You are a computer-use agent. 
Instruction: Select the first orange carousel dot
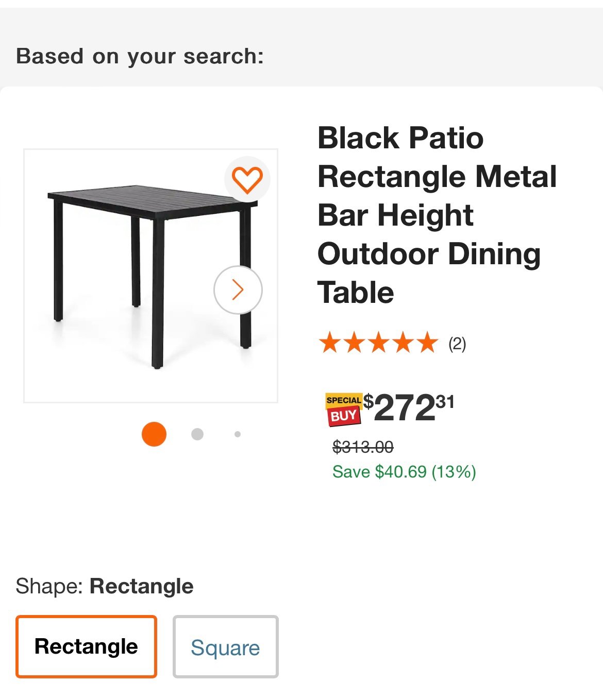tap(154, 434)
